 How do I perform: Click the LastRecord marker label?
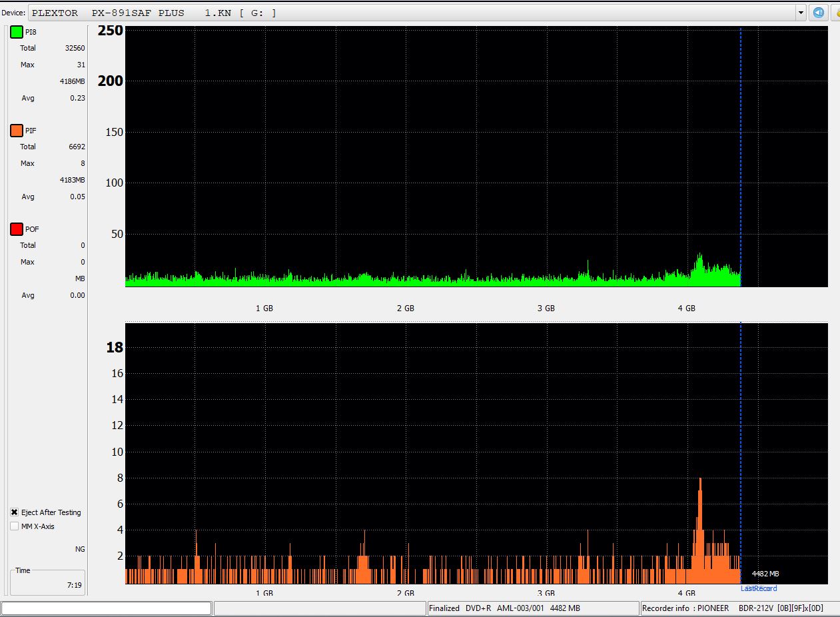coord(759,588)
